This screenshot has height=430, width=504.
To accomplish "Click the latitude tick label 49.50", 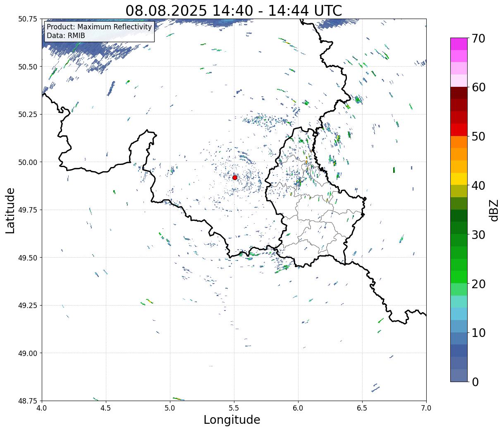I will point(28,258).
